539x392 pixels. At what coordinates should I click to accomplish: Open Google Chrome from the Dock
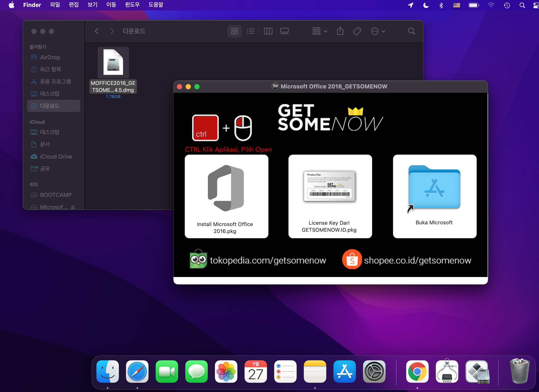coord(417,372)
